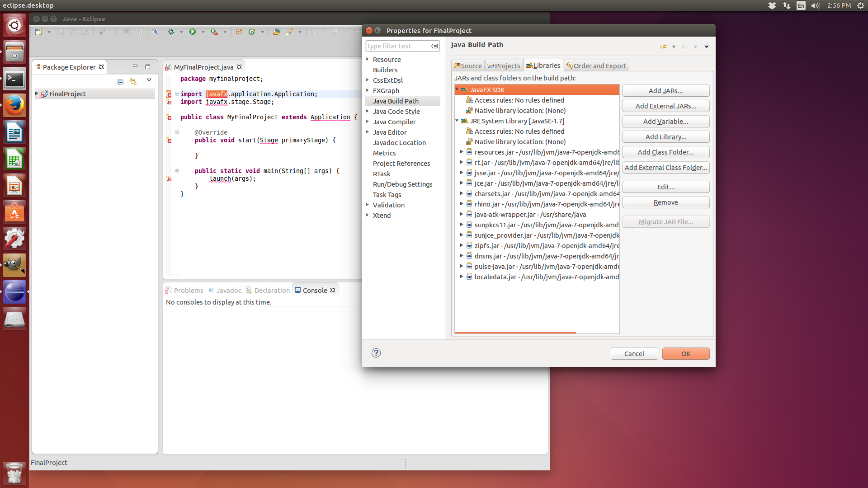Viewport: 868px width, 488px height.
Task: Switch to the Source tab
Action: [468, 66]
